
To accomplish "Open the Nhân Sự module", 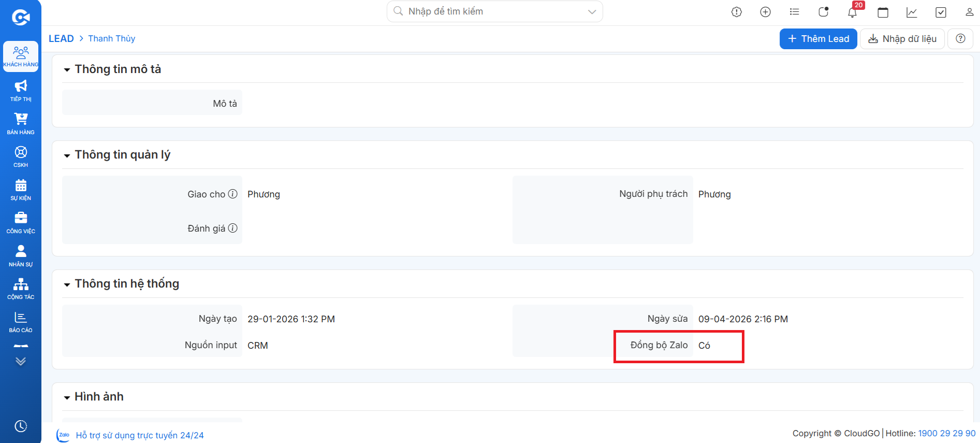I will point(21,256).
